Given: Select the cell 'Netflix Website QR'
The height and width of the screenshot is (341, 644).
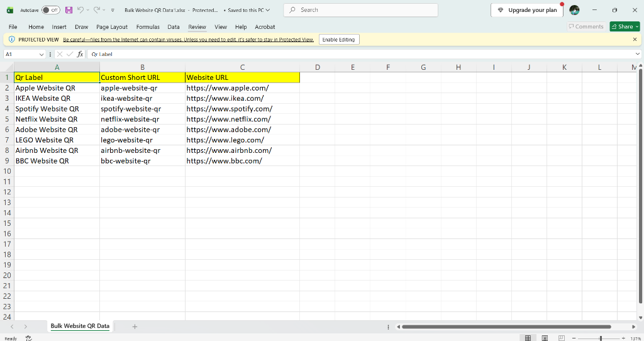Looking at the screenshot, I should coord(57,119).
